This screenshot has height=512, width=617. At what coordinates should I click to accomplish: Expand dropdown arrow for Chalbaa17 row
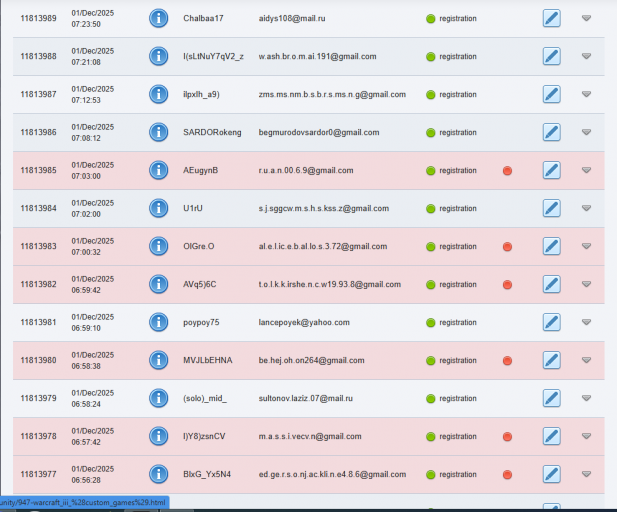[586, 18]
